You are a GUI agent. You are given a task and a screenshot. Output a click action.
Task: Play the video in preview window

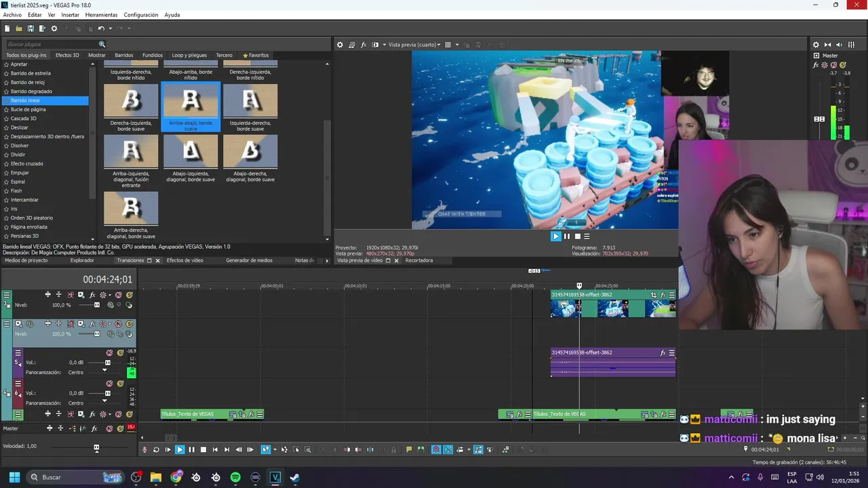pos(556,237)
